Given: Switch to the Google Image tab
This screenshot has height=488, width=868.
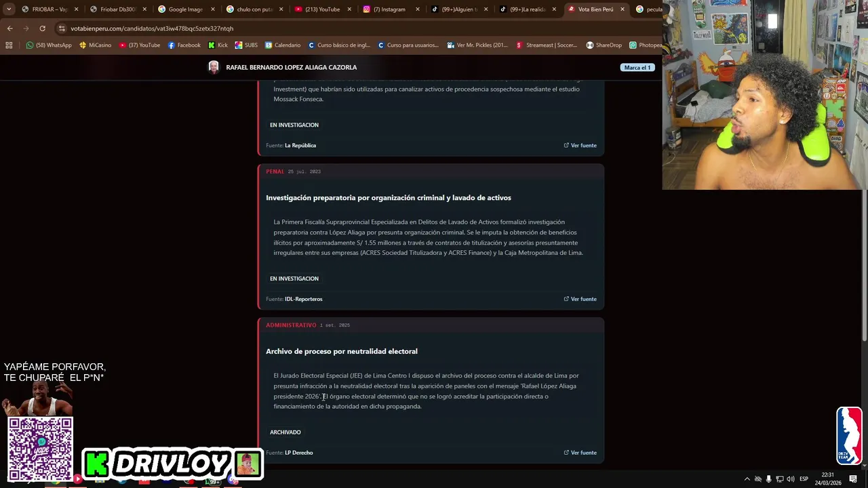Looking at the screenshot, I should point(185,9).
